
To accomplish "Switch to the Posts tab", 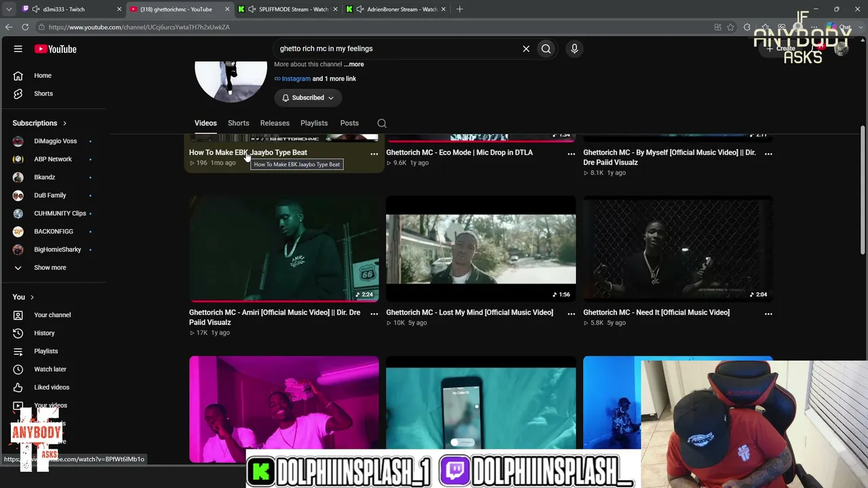I will [x=349, y=123].
